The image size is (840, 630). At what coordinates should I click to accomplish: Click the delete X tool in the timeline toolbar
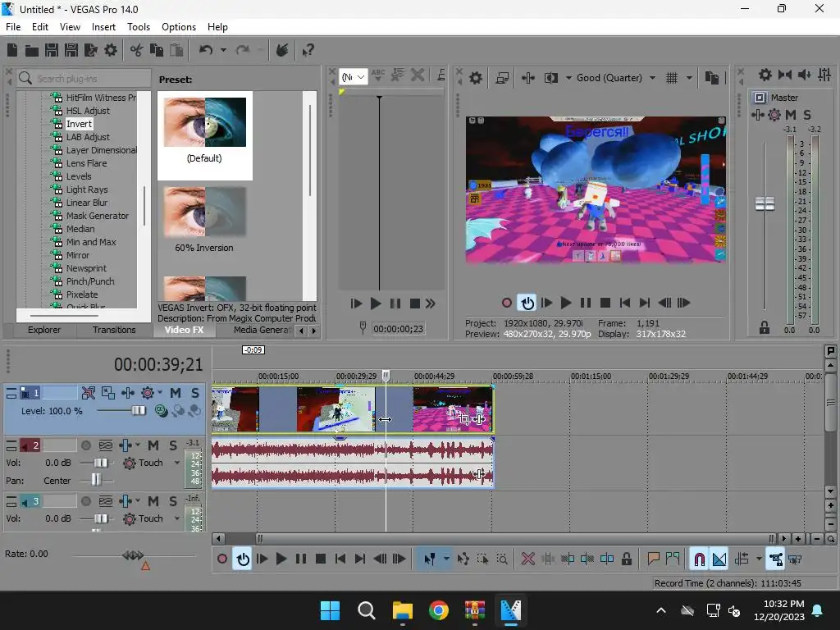[x=528, y=559]
